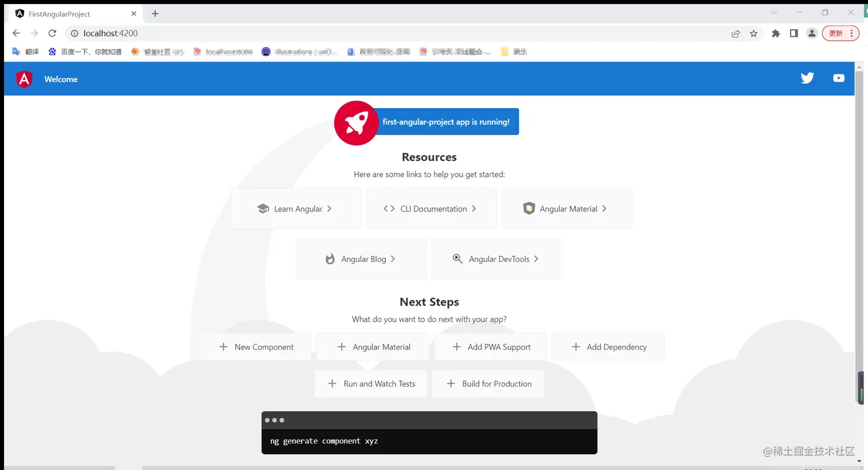Open the Twitter bird icon link
This screenshot has width=868, height=470.
click(x=807, y=78)
